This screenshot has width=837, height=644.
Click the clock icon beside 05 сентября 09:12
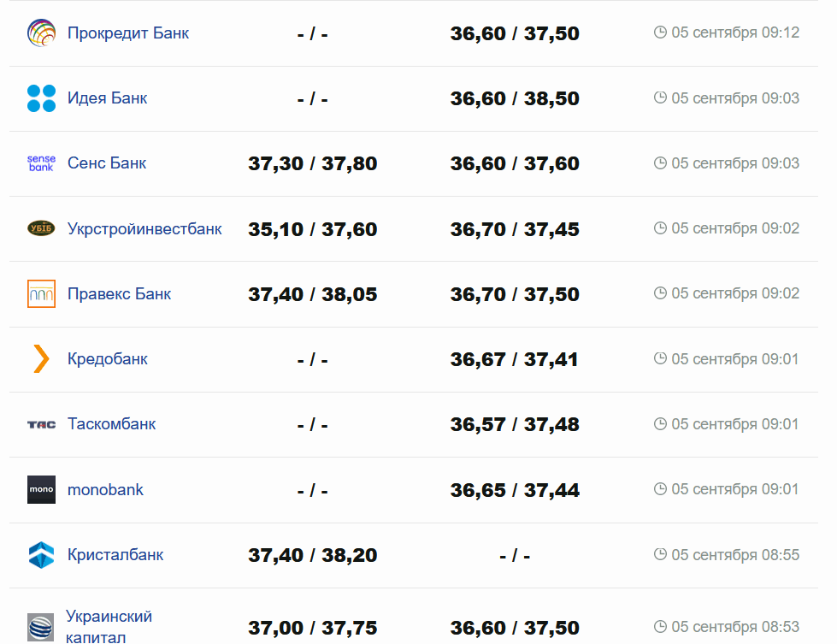coord(660,32)
